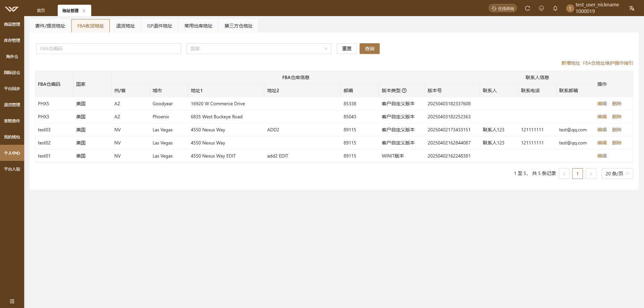644x308 pixels.
Task: Click the 在线咨询 button
Action: click(502, 8)
